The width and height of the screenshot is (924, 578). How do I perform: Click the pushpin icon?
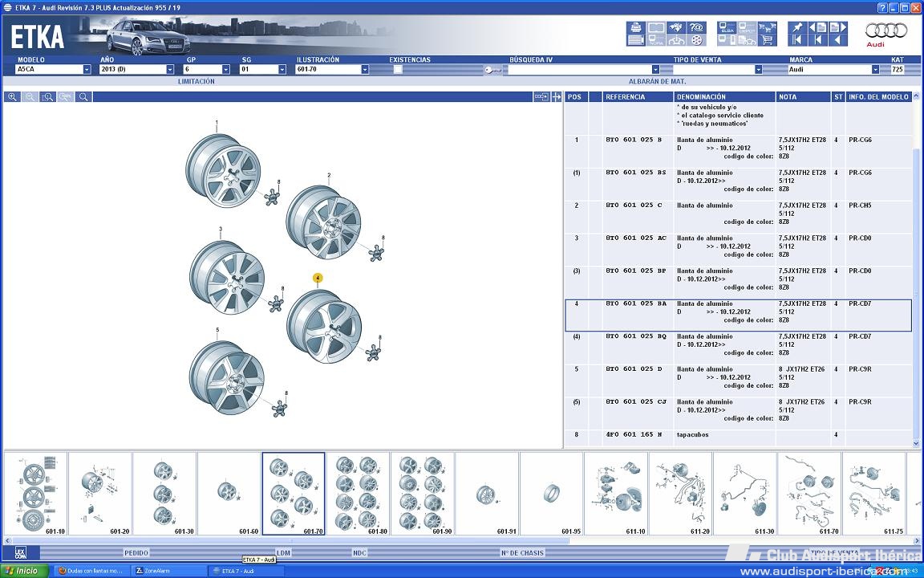click(x=796, y=28)
